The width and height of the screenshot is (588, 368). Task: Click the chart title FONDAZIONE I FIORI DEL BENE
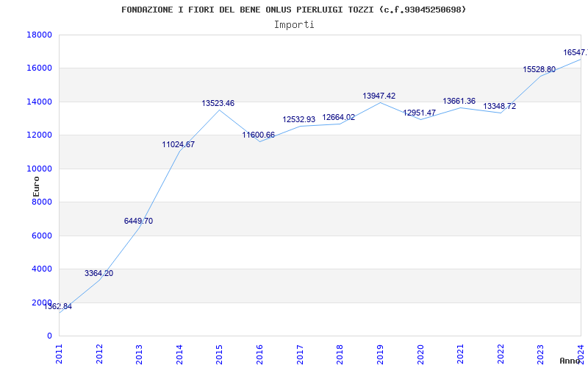coord(293,10)
